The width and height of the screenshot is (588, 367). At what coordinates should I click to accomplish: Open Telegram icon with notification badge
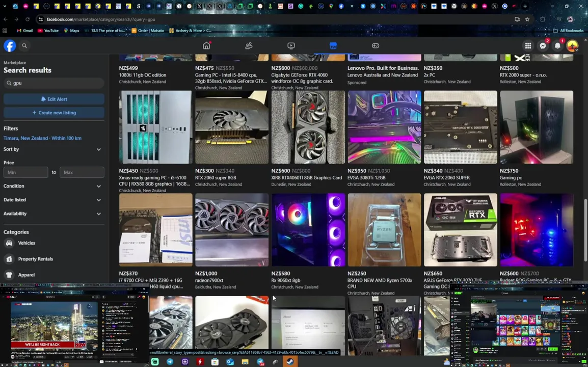260,362
